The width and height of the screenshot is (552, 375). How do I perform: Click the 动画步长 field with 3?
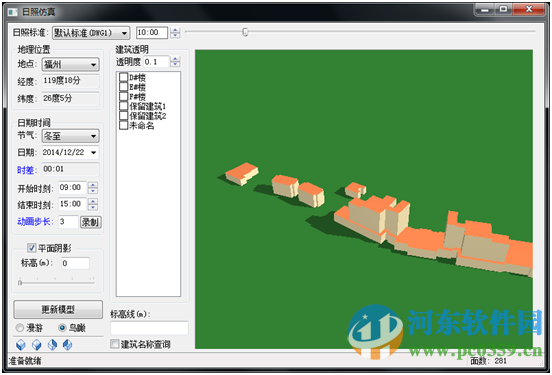point(68,222)
